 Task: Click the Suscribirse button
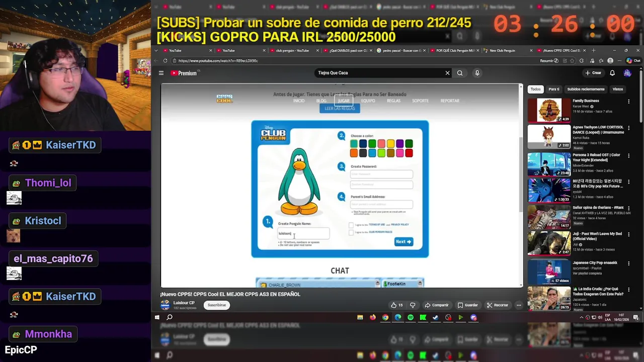point(217,305)
